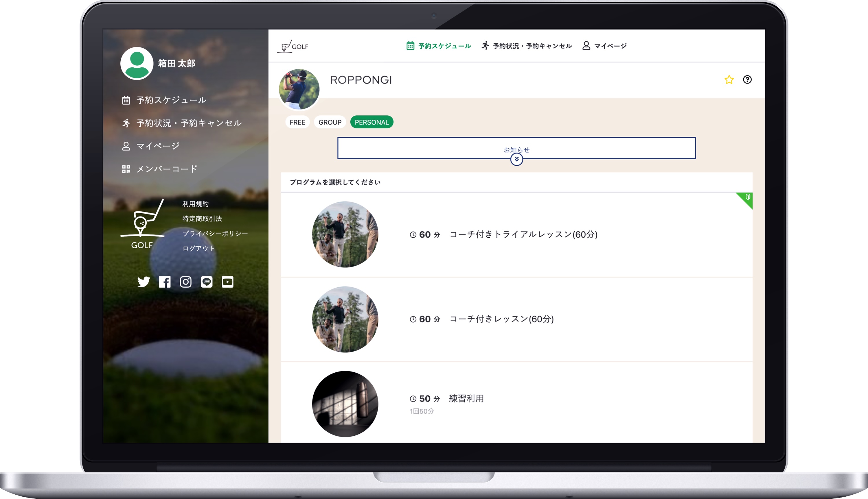This screenshot has height=499, width=868.
Task: Click the プログラムを選択してください heading
Action: 335,182
